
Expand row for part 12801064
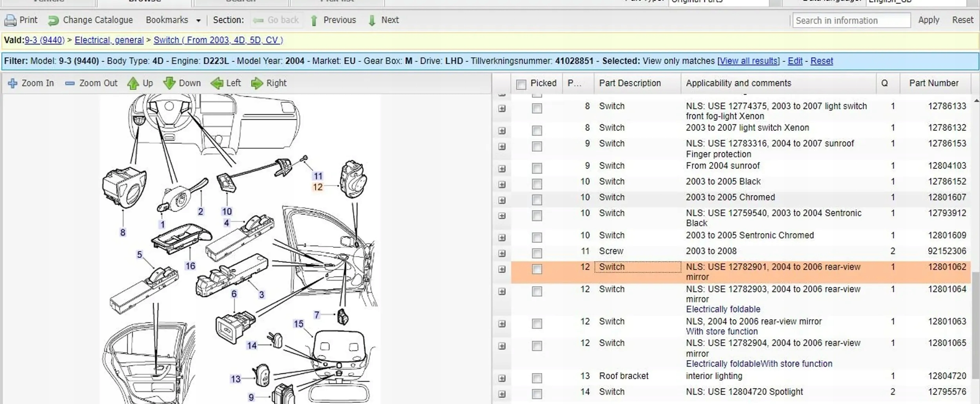[502, 292]
